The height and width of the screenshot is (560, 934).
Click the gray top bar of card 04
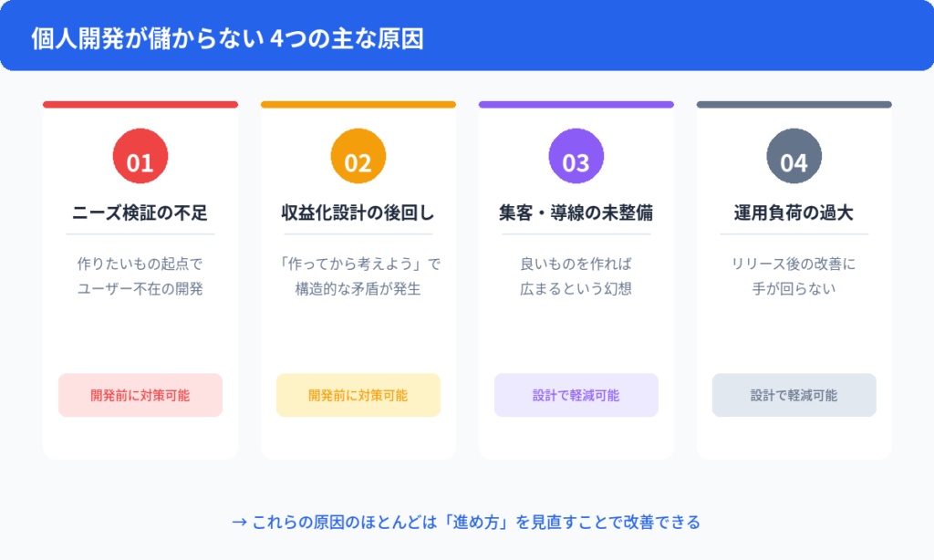tap(794, 105)
